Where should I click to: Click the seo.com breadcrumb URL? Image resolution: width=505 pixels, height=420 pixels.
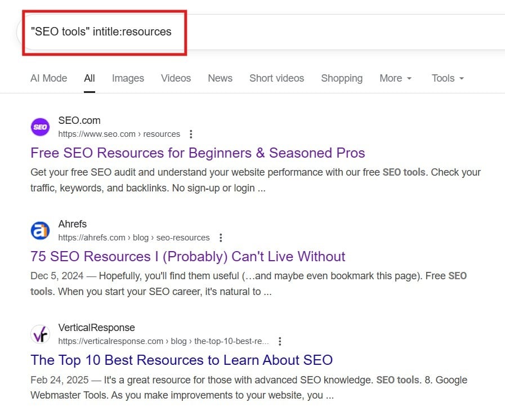point(119,134)
